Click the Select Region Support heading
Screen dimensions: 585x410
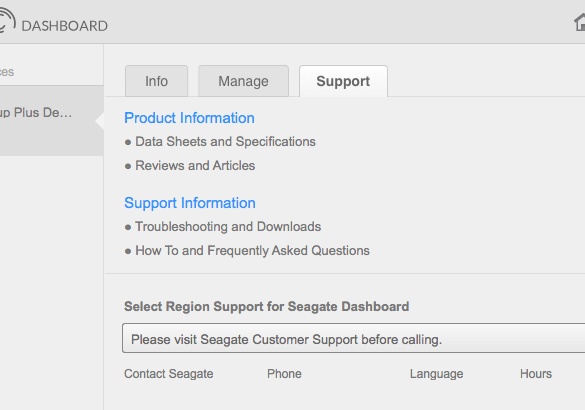point(266,307)
